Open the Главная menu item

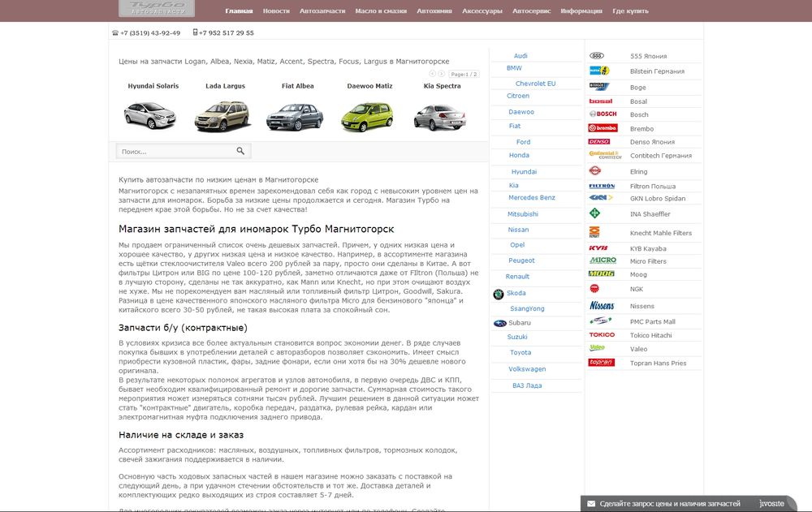(x=239, y=11)
